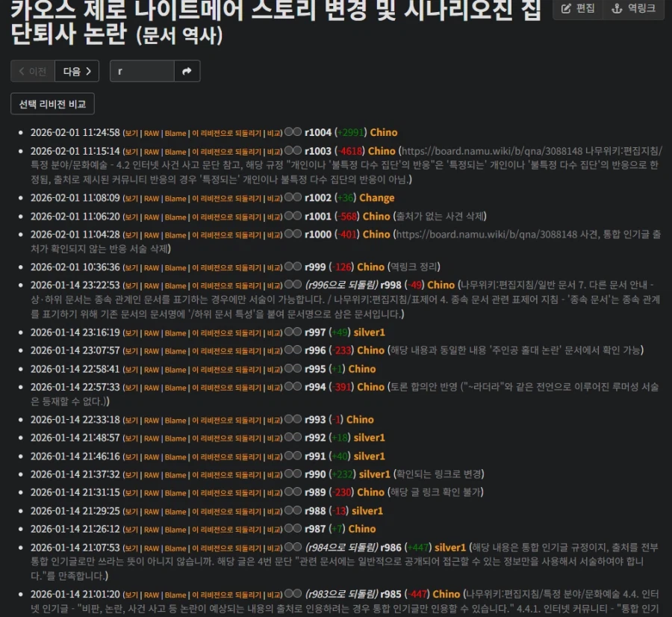The image size is (672, 617).
Task: View Blame for revision r1003
Action: pyautogui.click(x=178, y=151)
